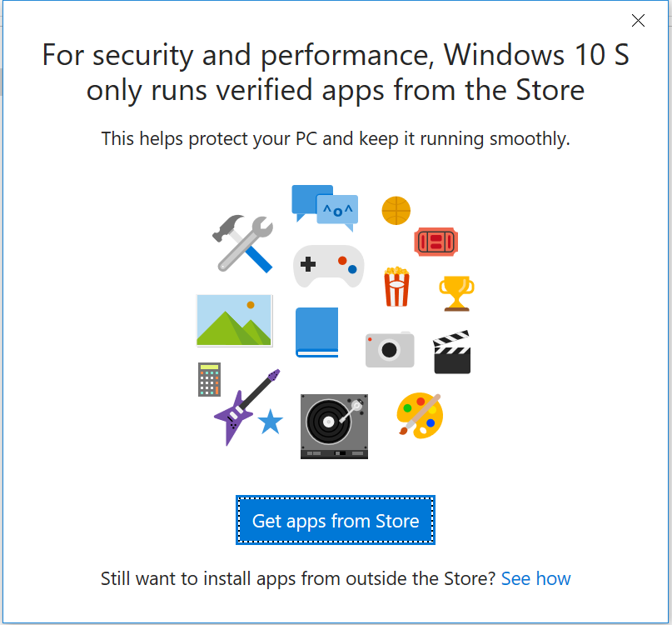Screen dimensions: 672x625
Task: Click the Windows 10 S heading text
Action: tap(336, 72)
